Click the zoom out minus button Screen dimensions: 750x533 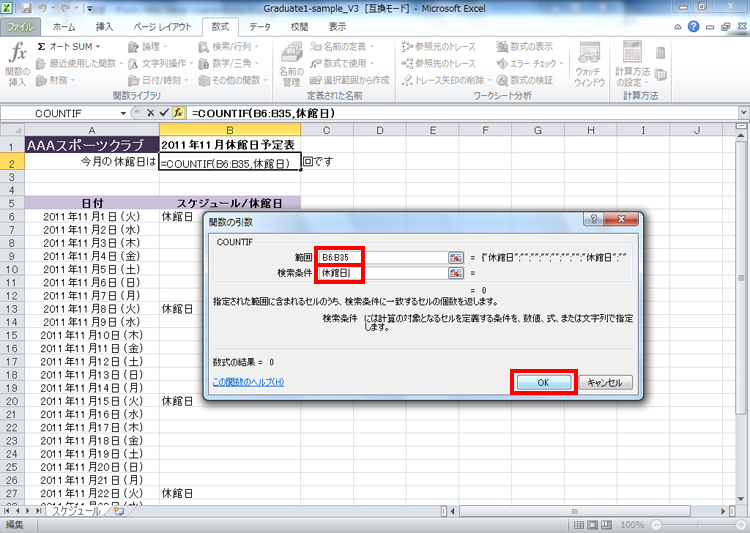click(656, 525)
